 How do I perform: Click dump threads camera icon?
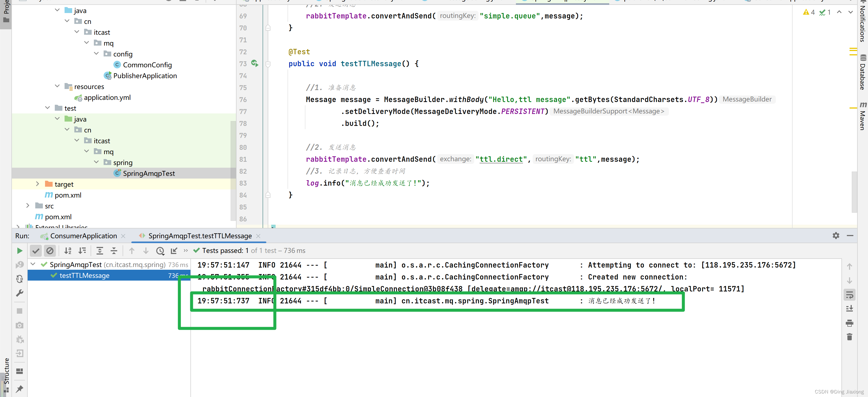point(20,325)
